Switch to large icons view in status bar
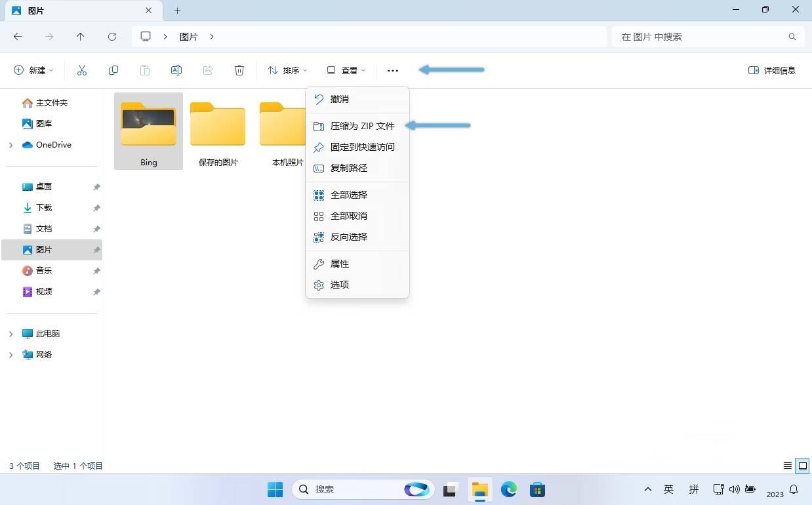The image size is (812, 505). click(x=802, y=466)
